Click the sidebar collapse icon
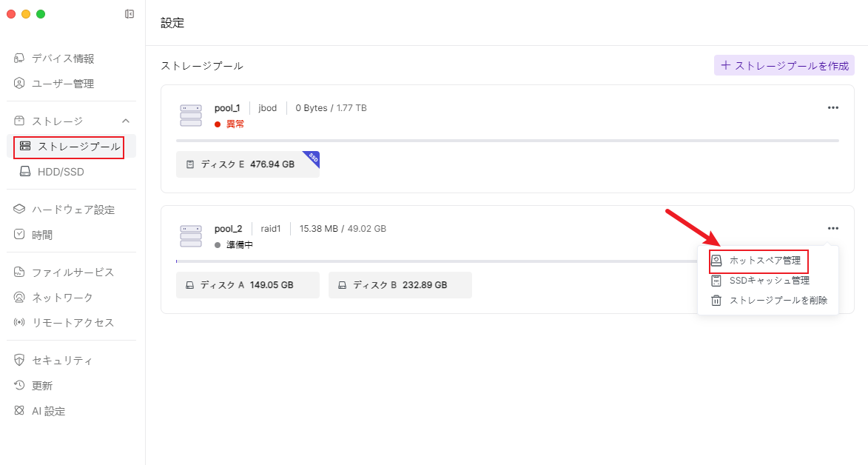Screen dimensions: 868x465 click(129, 14)
